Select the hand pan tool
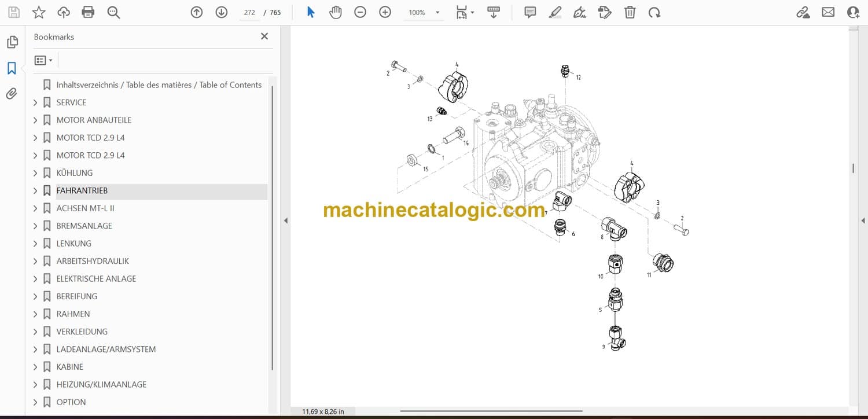Screen dimensions: 868x419 [x=336, y=12]
